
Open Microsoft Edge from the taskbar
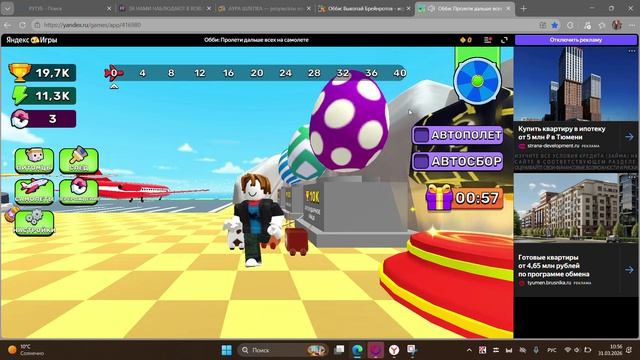(x=358, y=350)
